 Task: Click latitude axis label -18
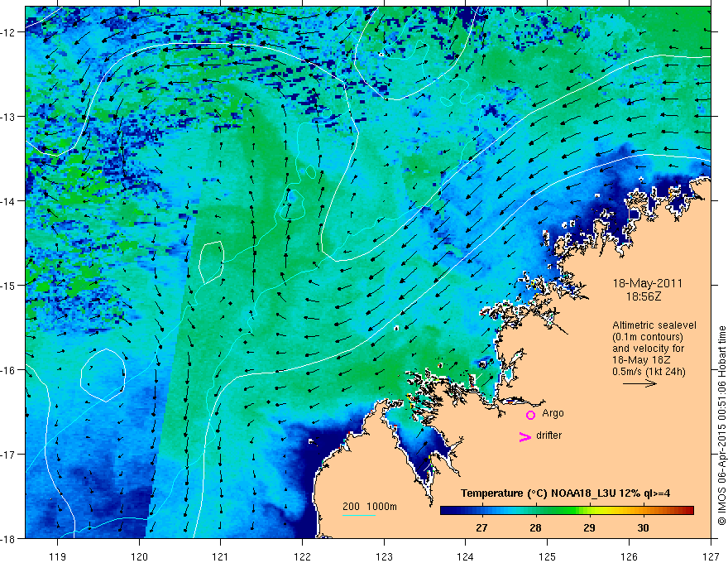[x=9, y=539]
